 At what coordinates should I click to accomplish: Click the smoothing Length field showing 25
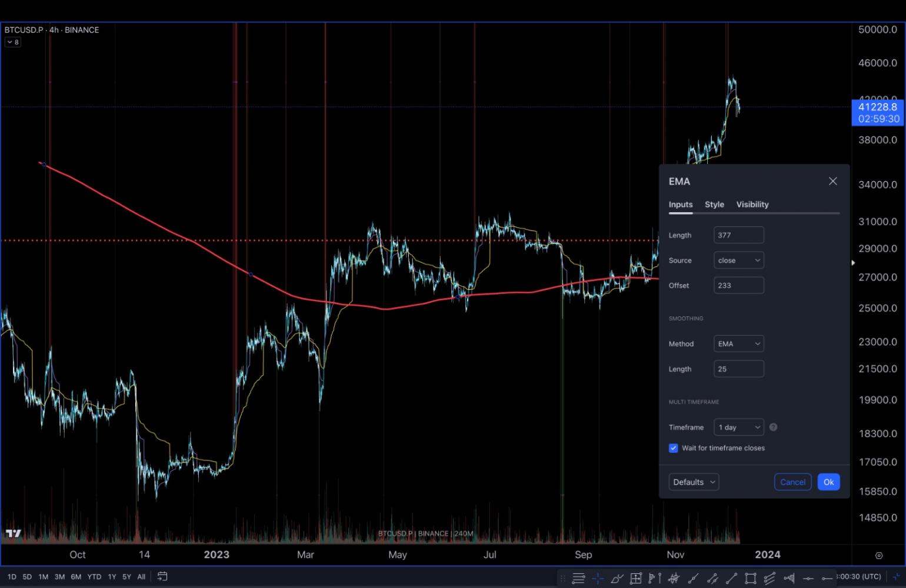739,369
